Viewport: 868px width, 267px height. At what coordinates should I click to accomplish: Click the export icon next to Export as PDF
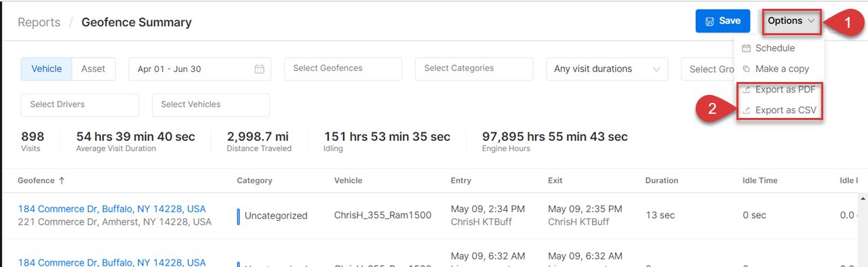(x=746, y=89)
